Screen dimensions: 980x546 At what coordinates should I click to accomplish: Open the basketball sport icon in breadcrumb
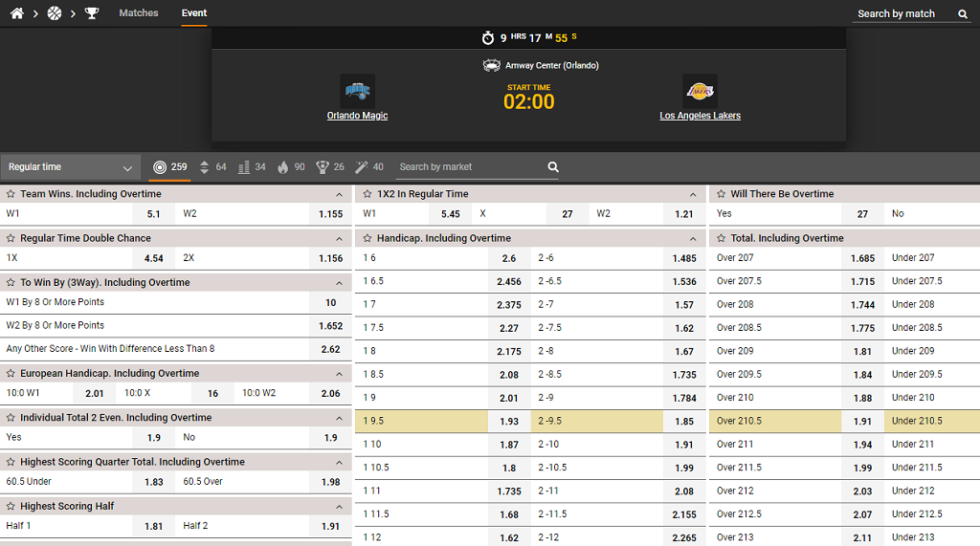55,13
